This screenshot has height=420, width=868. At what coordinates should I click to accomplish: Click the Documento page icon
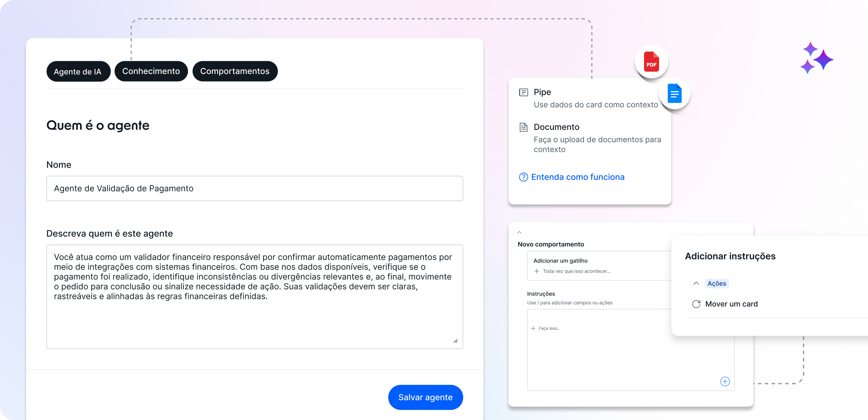pyautogui.click(x=524, y=127)
